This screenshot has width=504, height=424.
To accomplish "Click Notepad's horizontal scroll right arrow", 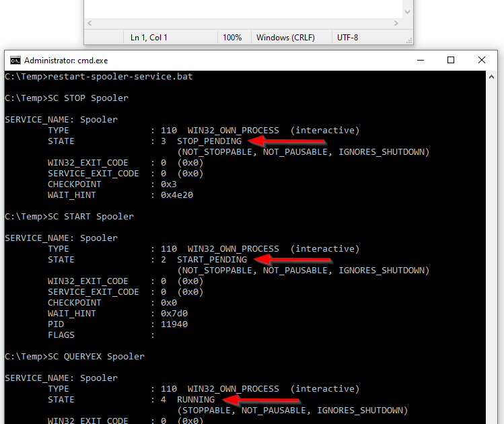I will pos(396,23).
